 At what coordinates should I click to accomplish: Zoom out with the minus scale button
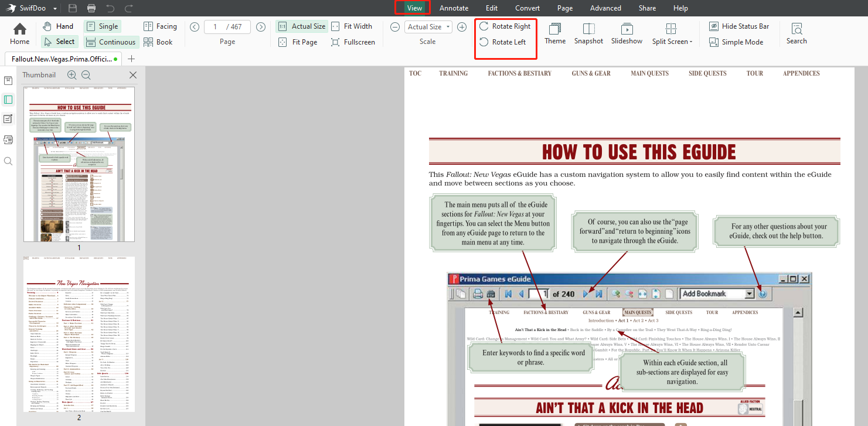point(395,27)
